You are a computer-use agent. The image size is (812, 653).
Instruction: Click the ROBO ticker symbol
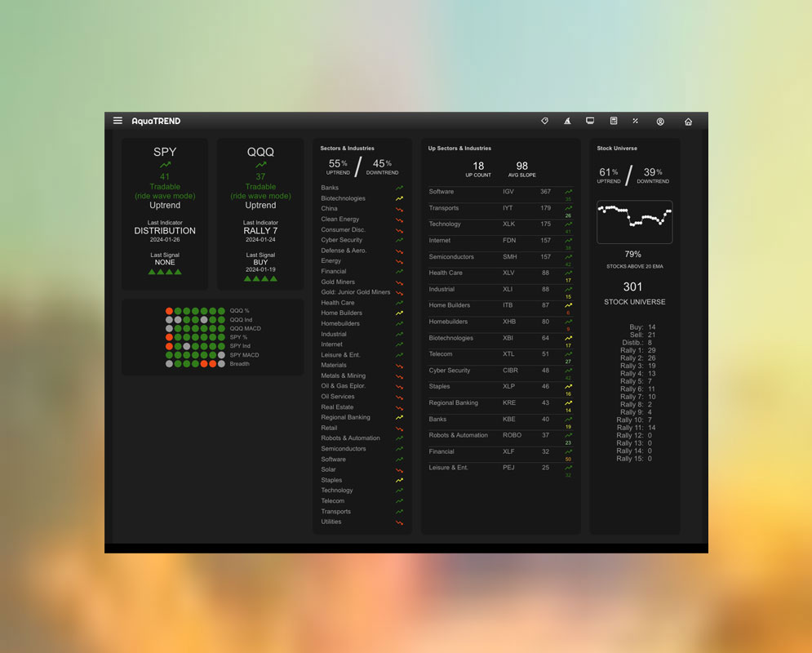click(512, 435)
